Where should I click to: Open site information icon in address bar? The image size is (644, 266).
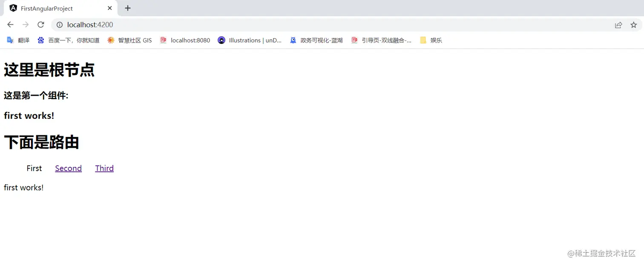click(x=60, y=25)
